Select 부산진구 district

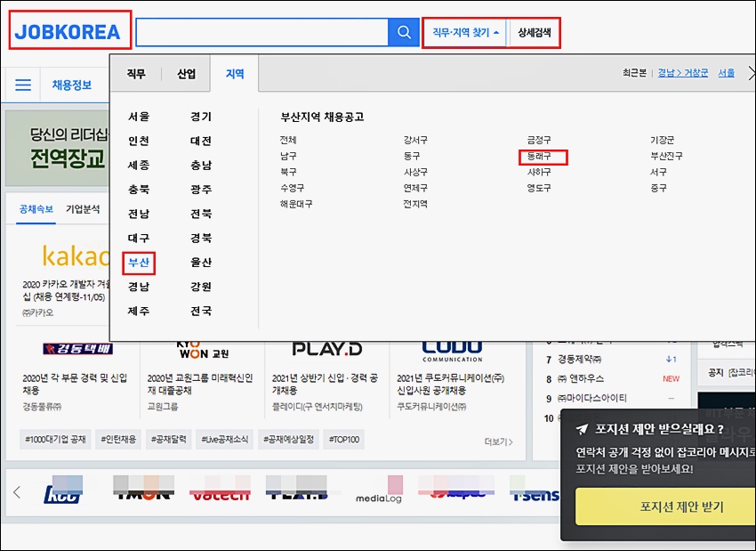666,156
